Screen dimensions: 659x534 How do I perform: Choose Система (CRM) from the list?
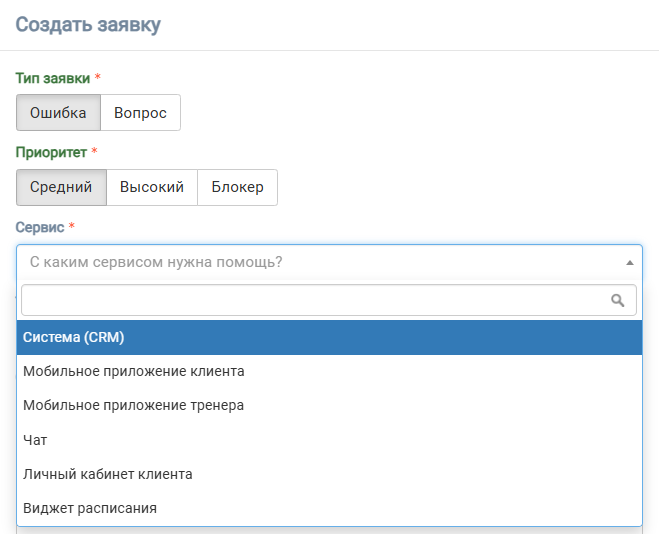[x=330, y=337]
